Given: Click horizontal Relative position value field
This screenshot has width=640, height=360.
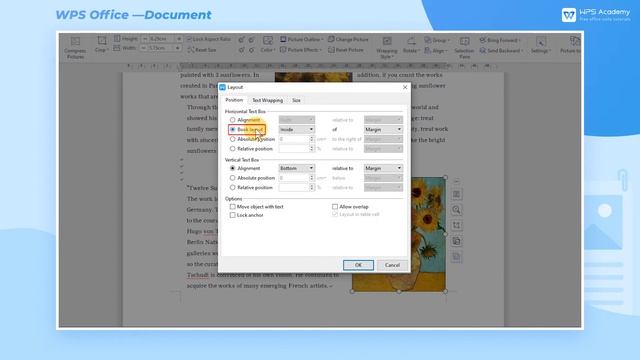Looking at the screenshot, I should pos(294,149).
